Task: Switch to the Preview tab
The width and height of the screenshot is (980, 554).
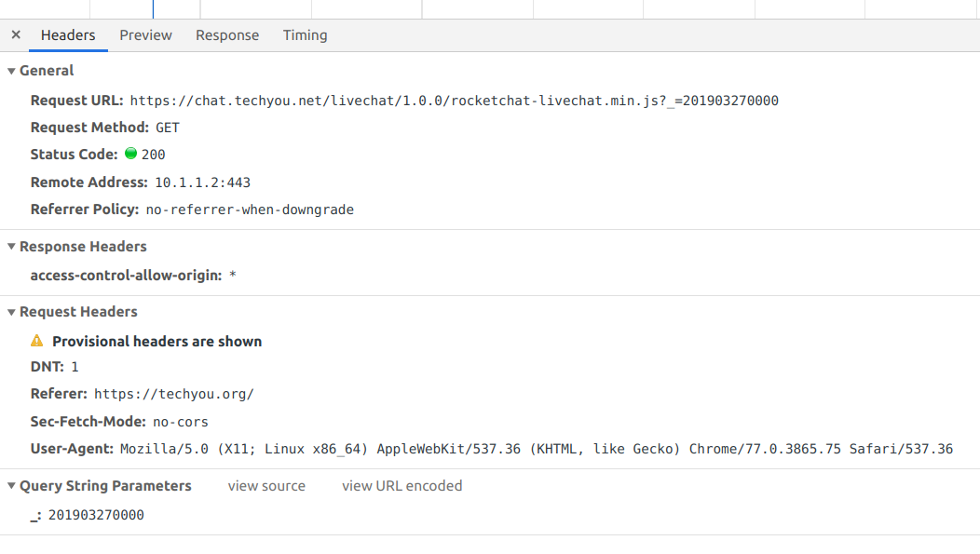Action: tap(145, 34)
